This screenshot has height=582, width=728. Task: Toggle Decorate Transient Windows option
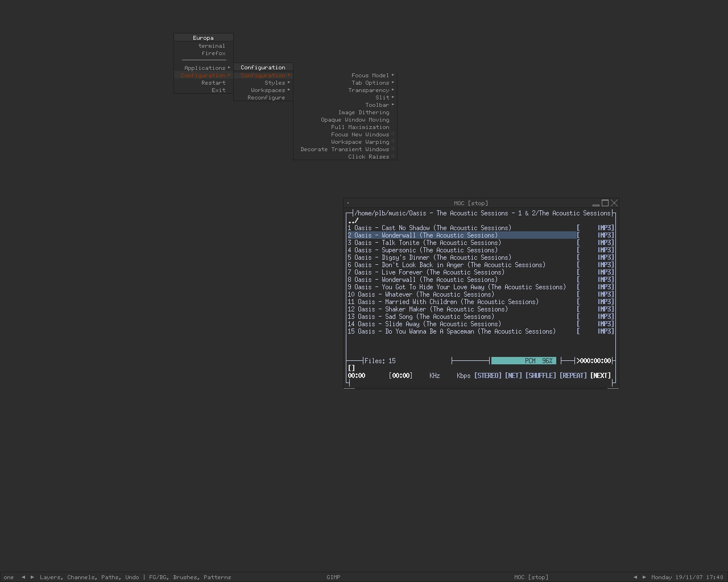pos(345,149)
